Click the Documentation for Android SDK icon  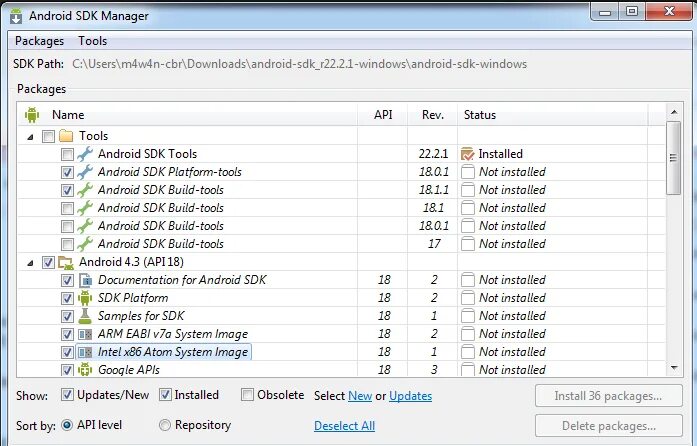pyautogui.click(x=85, y=280)
